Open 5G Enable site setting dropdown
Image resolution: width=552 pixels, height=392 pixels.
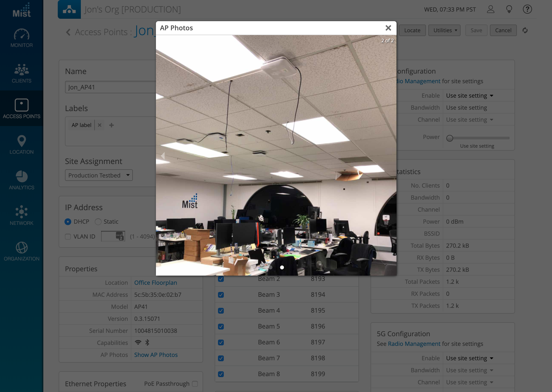pyautogui.click(x=469, y=358)
